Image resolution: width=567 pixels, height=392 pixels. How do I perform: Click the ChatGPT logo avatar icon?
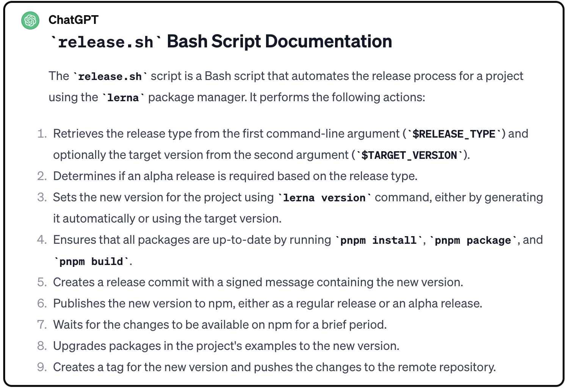(30, 20)
